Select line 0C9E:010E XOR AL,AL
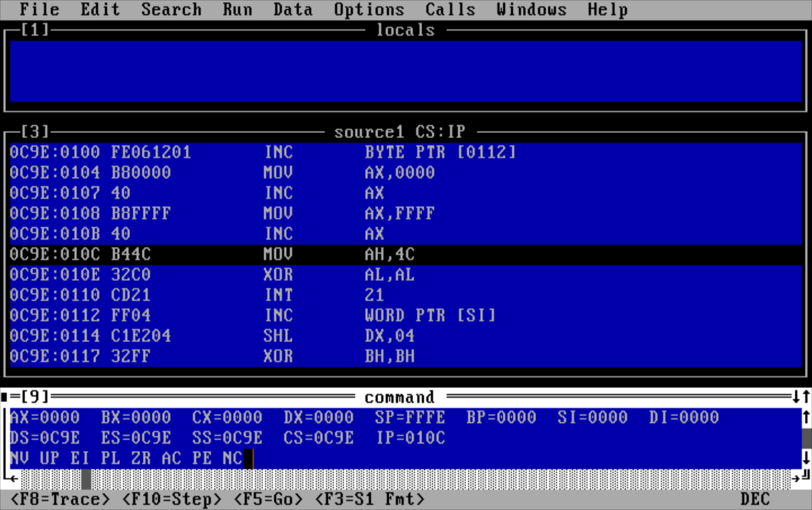Screen dimensions: 812x510 click(x=406, y=275)
